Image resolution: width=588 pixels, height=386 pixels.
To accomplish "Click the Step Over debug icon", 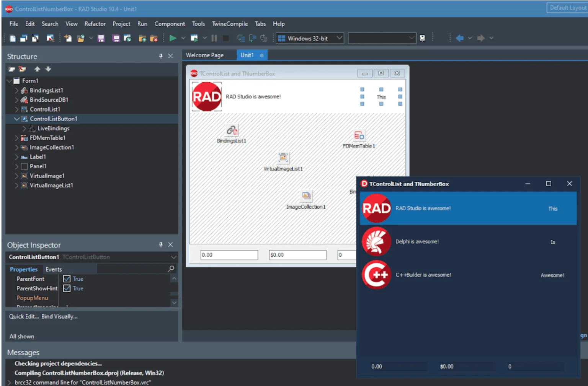I will 252,38.
